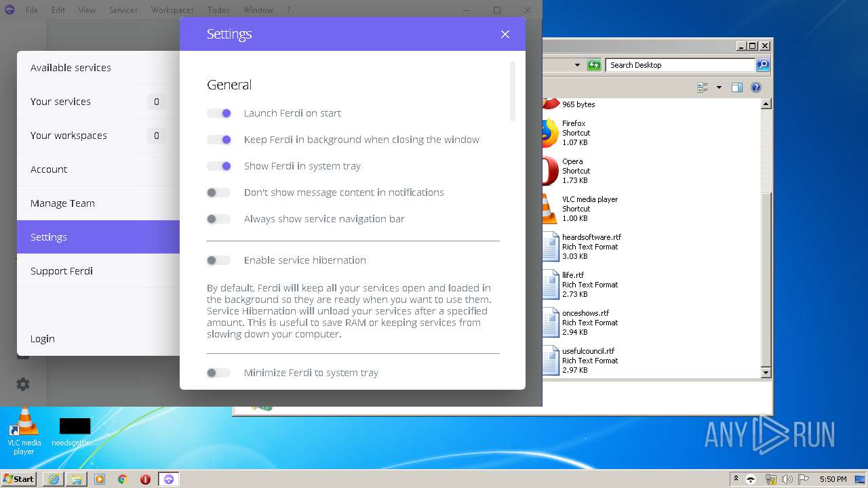Select the usefulcouncil.rtf document icon
The image size is (868, 488).
point(550,361)
